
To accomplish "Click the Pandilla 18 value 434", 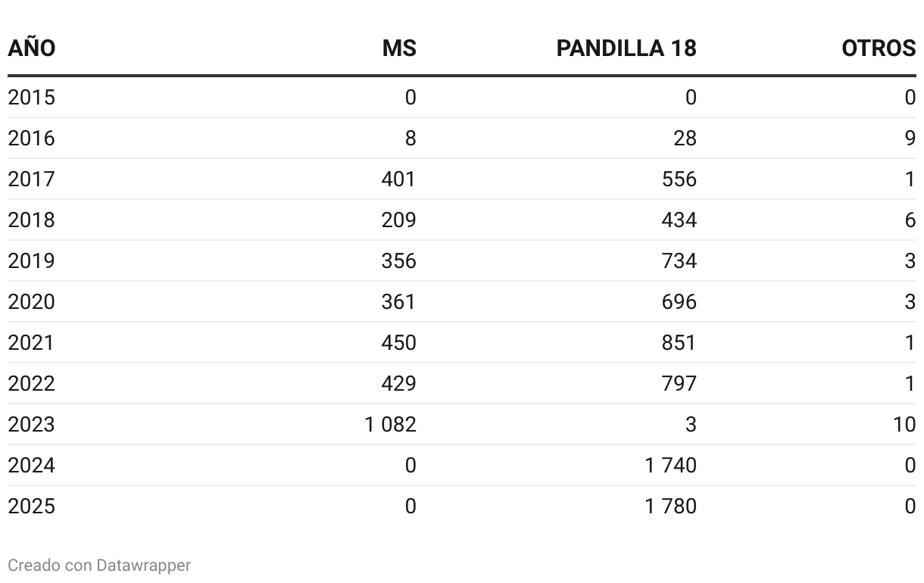I will (x=679, y=220).
